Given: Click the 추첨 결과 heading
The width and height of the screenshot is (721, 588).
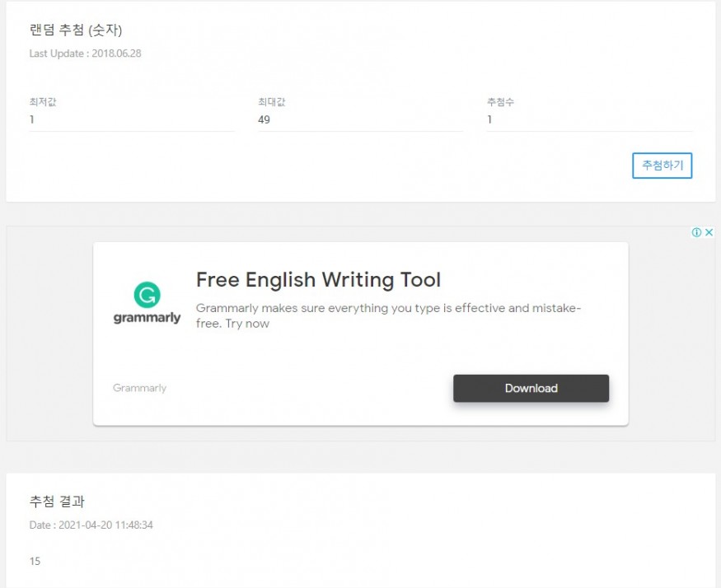Looking at the screenshot, I should (57, 502).
